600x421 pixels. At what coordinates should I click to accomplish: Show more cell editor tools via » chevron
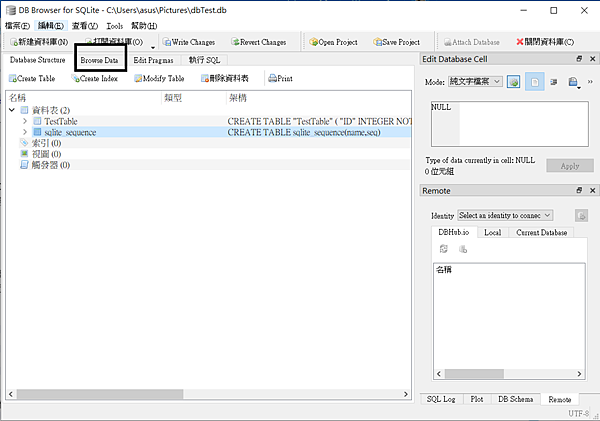pos(590,82)
